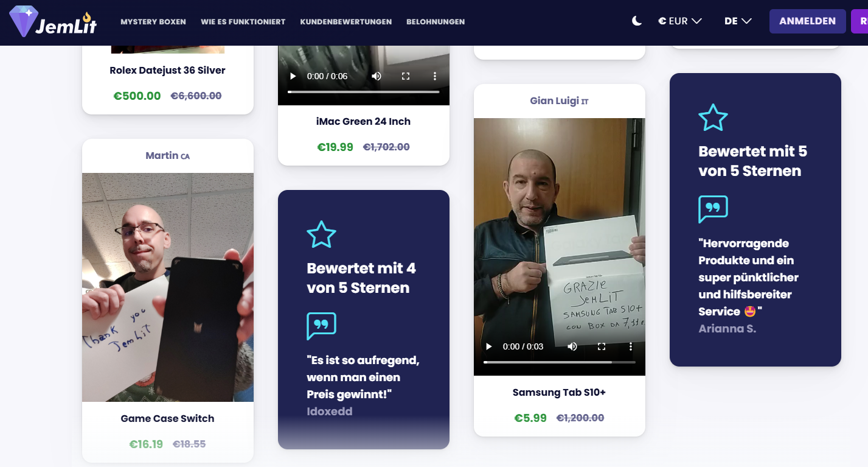868x467 pixels.
Task: Seek the Gian Luigi video progress bar
Action: [560, 362]
